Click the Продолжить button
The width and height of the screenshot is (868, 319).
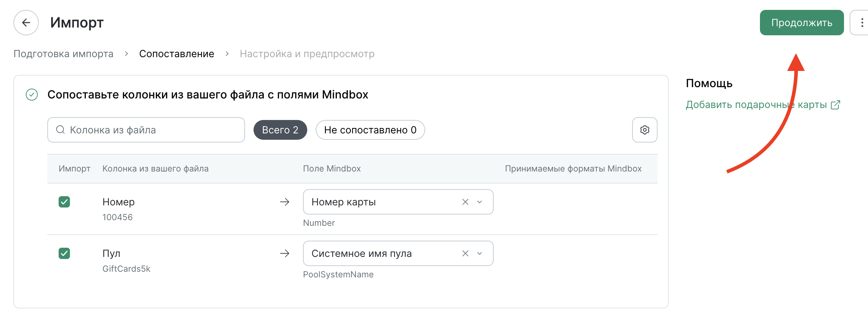[x=802, y=23]
